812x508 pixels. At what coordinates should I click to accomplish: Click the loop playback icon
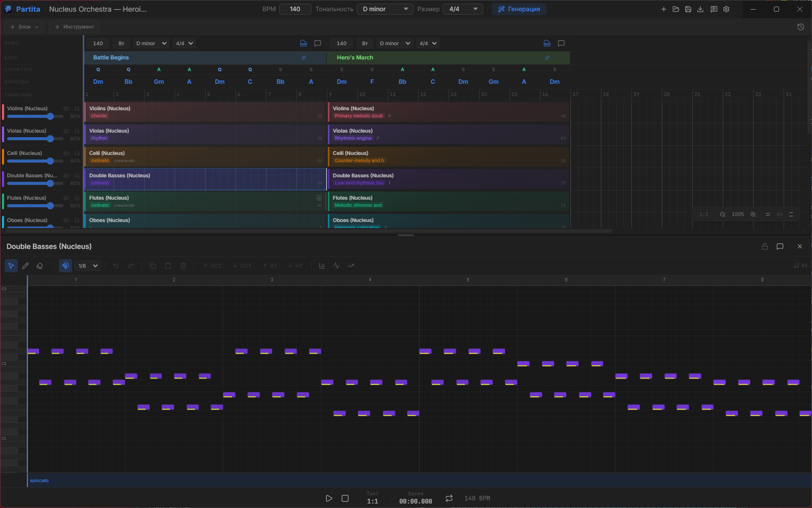coord(449,498)
